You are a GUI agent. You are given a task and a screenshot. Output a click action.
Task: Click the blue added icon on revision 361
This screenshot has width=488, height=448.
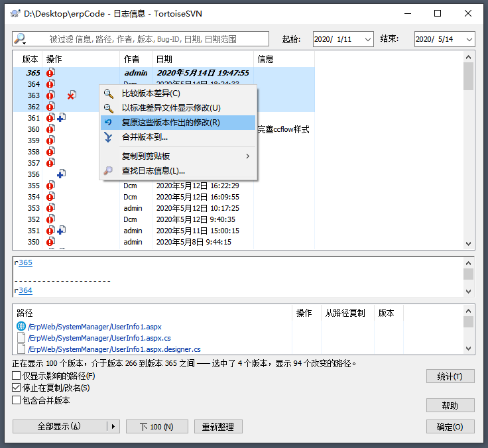click(x=61, y=117)
